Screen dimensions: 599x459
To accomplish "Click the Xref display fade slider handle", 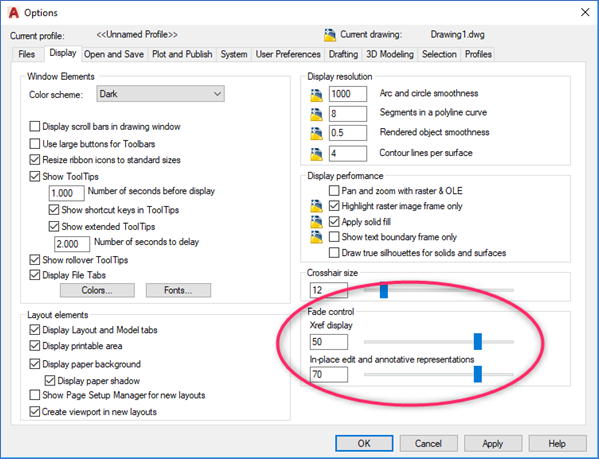I will coord(478,341).
